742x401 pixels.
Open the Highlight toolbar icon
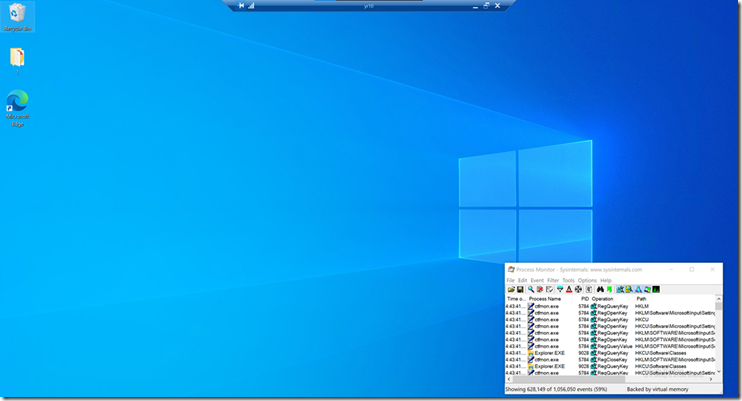(x=569, y=289)
